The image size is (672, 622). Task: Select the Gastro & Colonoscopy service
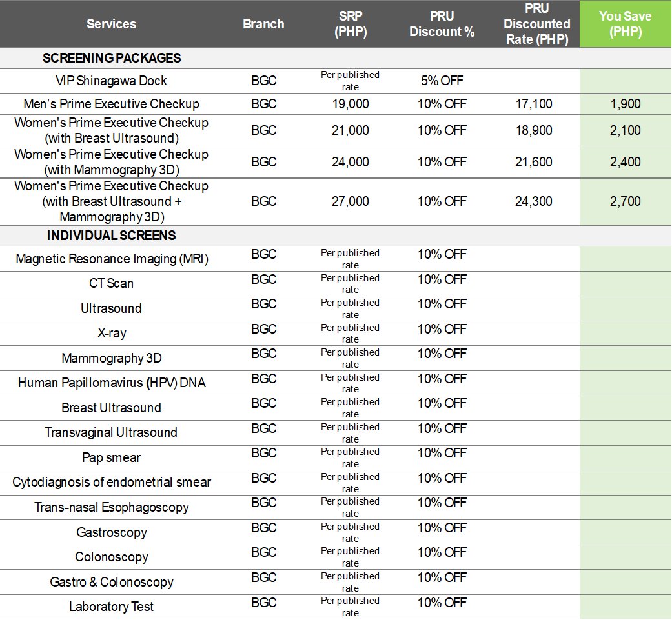coord(112,582)
